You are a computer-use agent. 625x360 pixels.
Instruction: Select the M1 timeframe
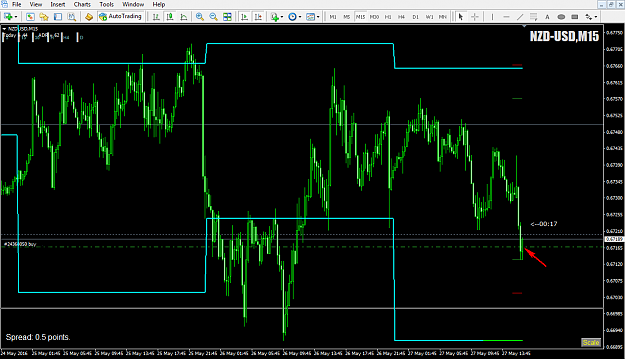click(333, 17)
